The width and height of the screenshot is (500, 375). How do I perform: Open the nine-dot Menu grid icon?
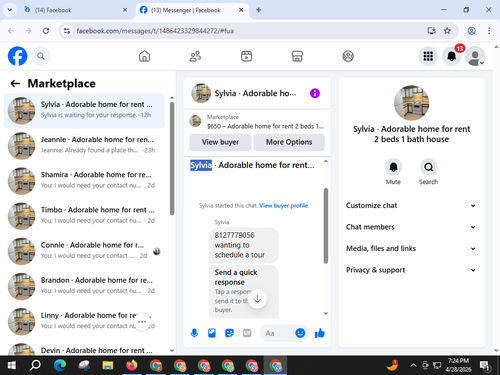click(x=428, y=56)
